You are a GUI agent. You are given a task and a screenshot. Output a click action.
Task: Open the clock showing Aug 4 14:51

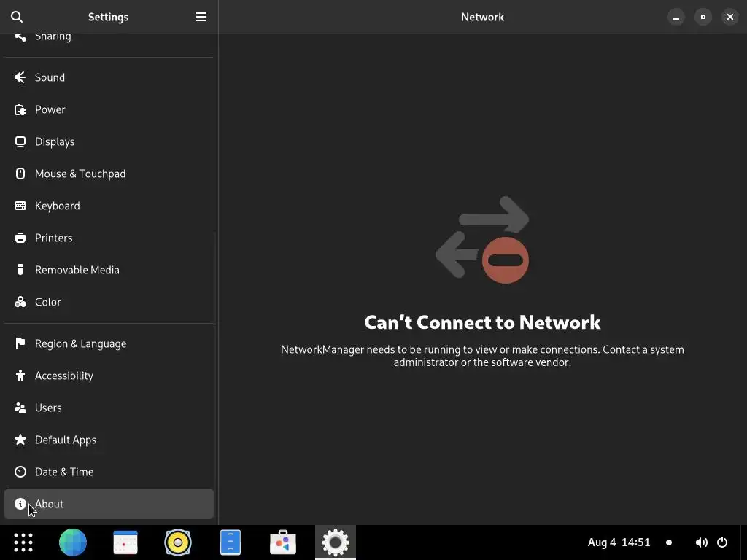pos(619,542)
